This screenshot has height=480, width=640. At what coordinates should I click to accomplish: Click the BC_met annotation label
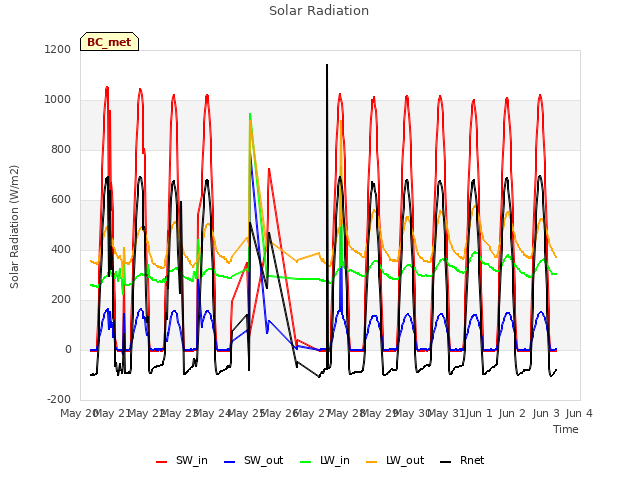coord(109,42)
